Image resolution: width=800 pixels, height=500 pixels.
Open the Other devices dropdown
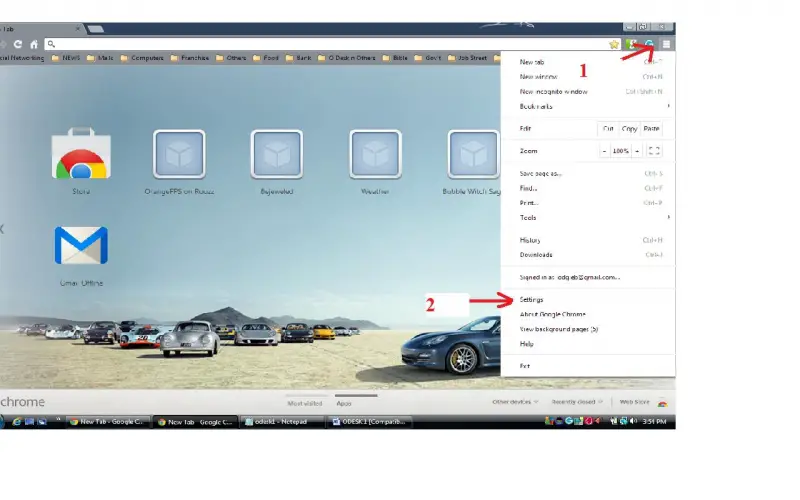coord(515,402)
